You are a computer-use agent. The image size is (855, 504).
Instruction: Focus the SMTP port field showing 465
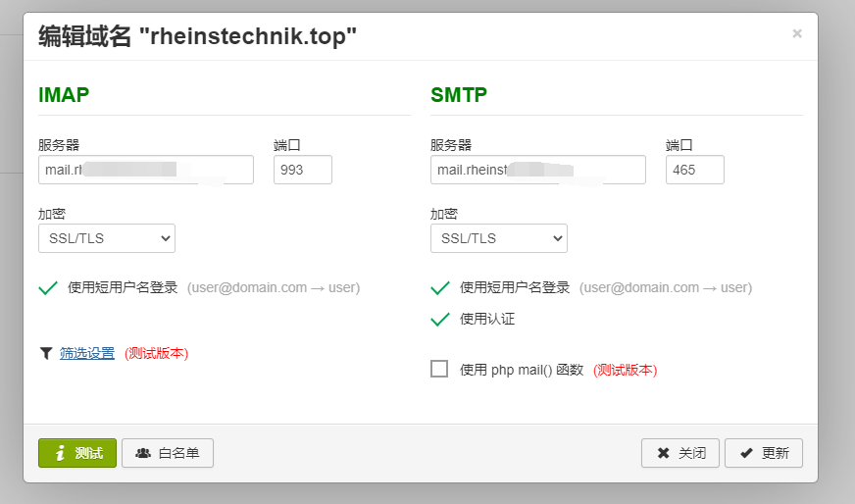pos(694,170)
